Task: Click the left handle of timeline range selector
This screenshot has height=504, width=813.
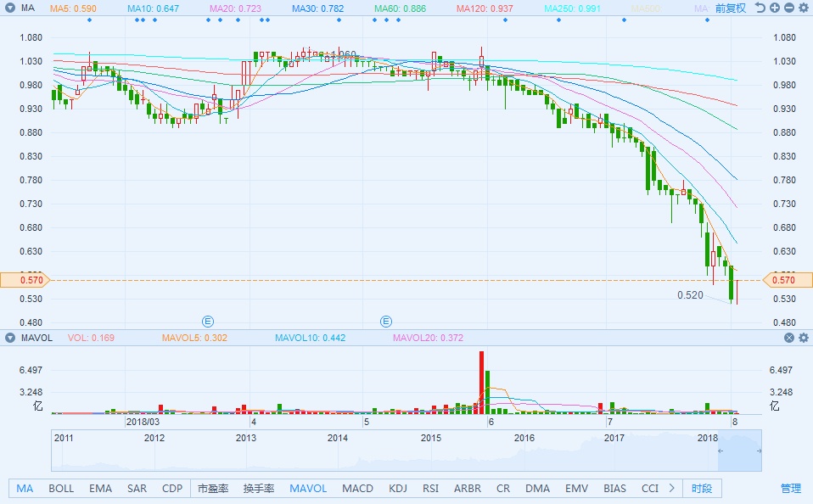Action: click(720, 451)
